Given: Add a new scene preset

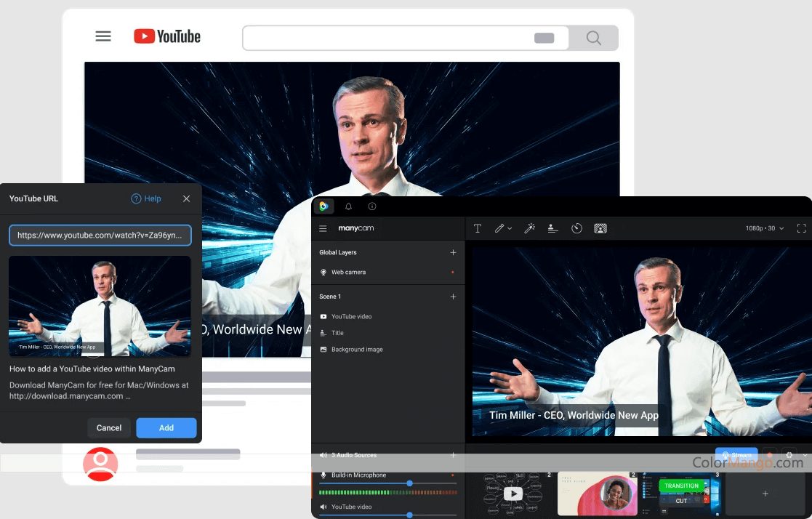Looking at the screenshot, I should click(765, 494).
